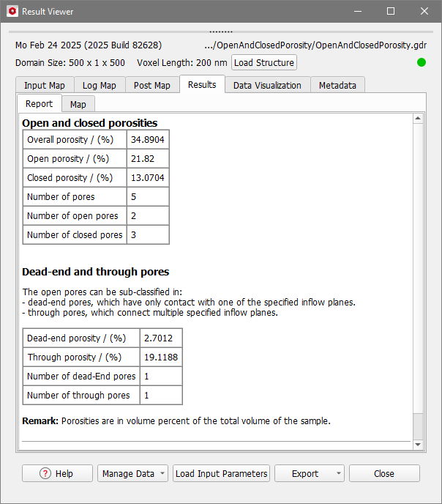Click the Domain Size 500 x 1 x 500 text

(70, 62)
